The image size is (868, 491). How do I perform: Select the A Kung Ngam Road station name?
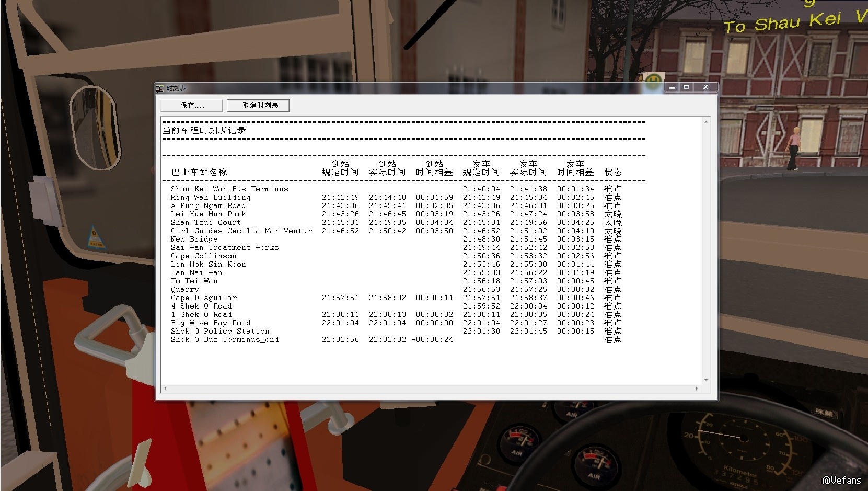tap(208, 205)
